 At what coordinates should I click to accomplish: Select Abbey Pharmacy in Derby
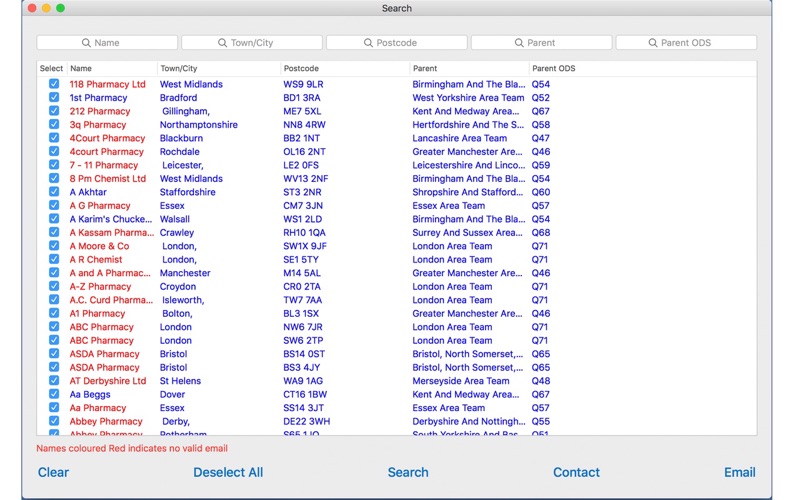tap(106, 421)
